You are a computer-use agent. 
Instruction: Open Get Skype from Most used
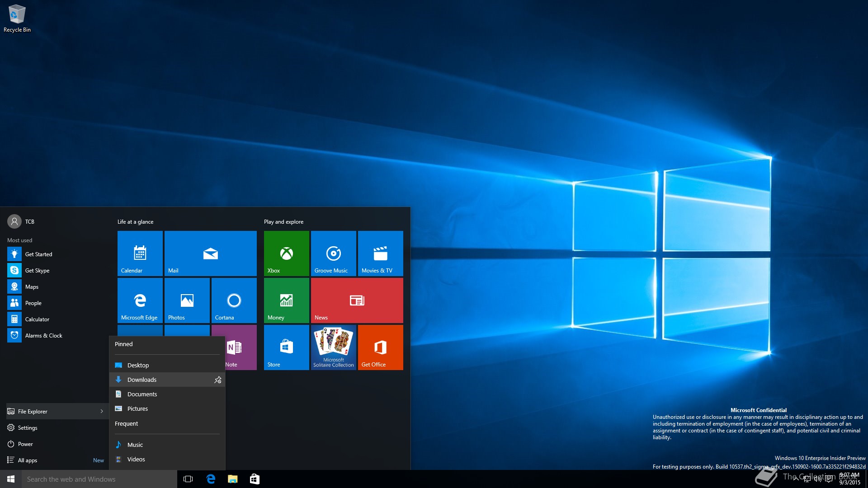(57, 271)
